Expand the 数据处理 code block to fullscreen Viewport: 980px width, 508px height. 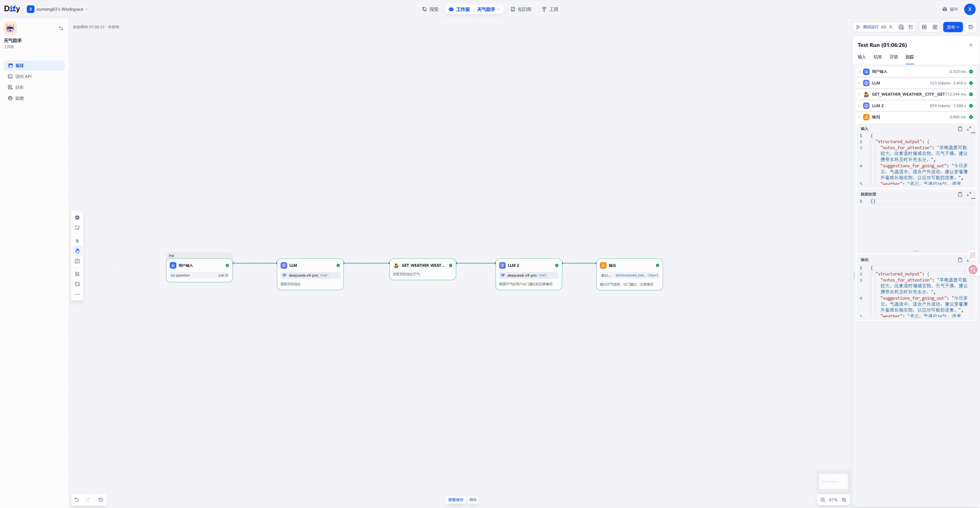[x=969, y=194]
